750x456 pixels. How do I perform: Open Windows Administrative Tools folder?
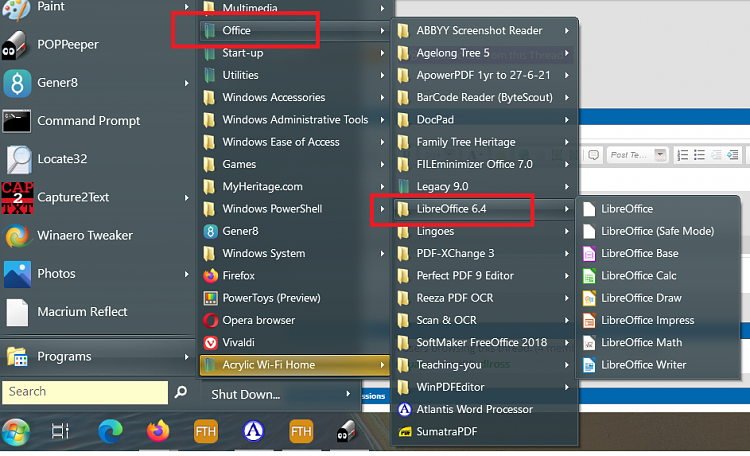[294, 120]
